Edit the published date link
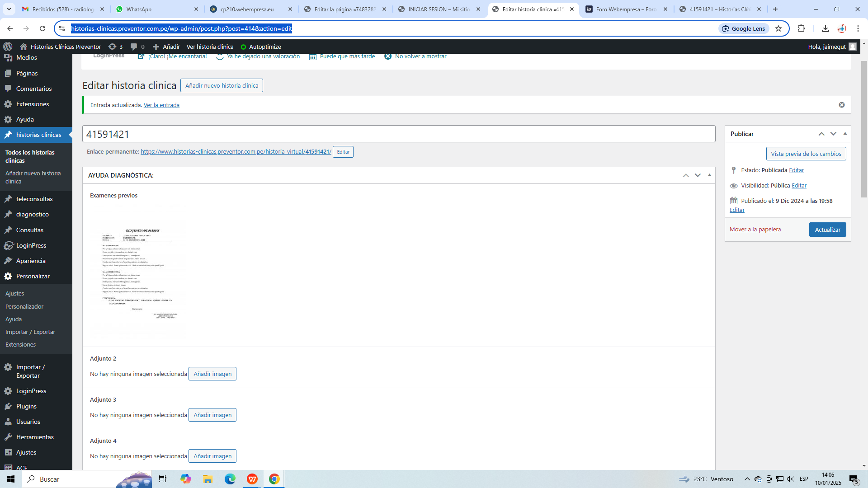Viewport: 868px width, 488px height. pyautogui.click(x=737, y=210)
